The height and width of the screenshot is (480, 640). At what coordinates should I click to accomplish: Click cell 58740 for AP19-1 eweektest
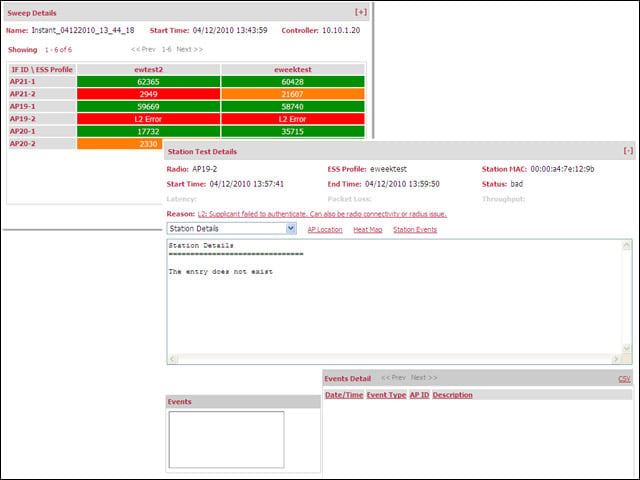[x=293, y=107]
